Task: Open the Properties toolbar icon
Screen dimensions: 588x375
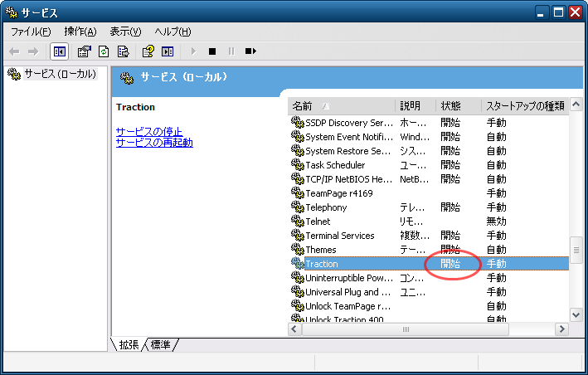Action: [85, 51]
